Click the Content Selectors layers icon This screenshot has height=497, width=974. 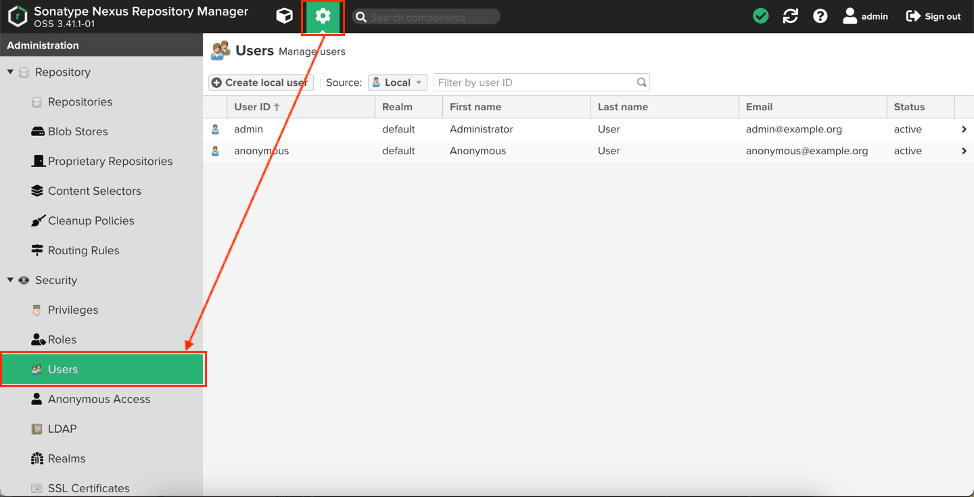click(37, 191)
